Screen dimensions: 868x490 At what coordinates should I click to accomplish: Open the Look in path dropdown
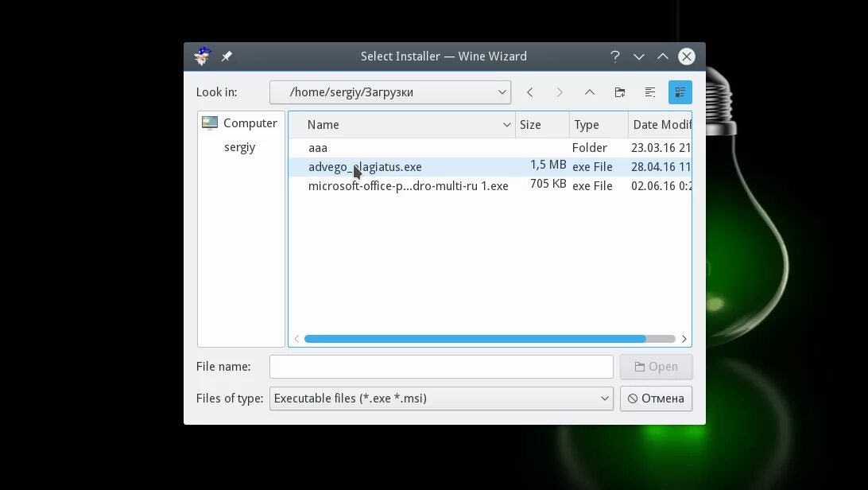point(390,92)
